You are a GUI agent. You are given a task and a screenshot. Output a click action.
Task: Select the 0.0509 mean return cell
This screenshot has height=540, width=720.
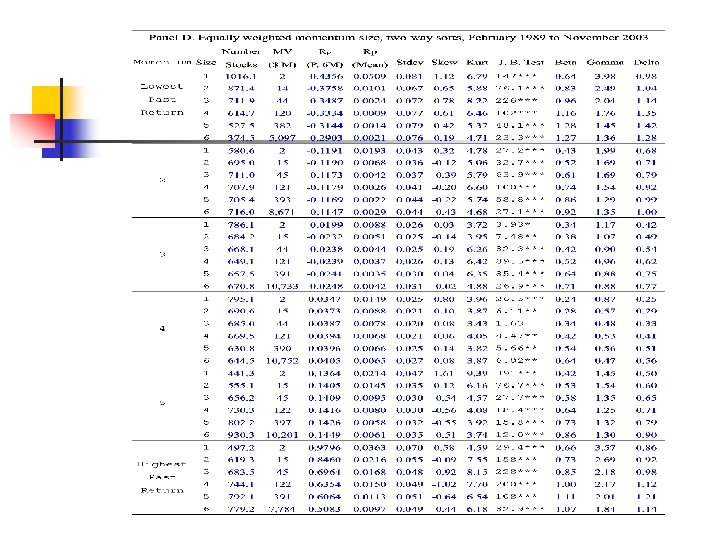(x=370, y=76)
